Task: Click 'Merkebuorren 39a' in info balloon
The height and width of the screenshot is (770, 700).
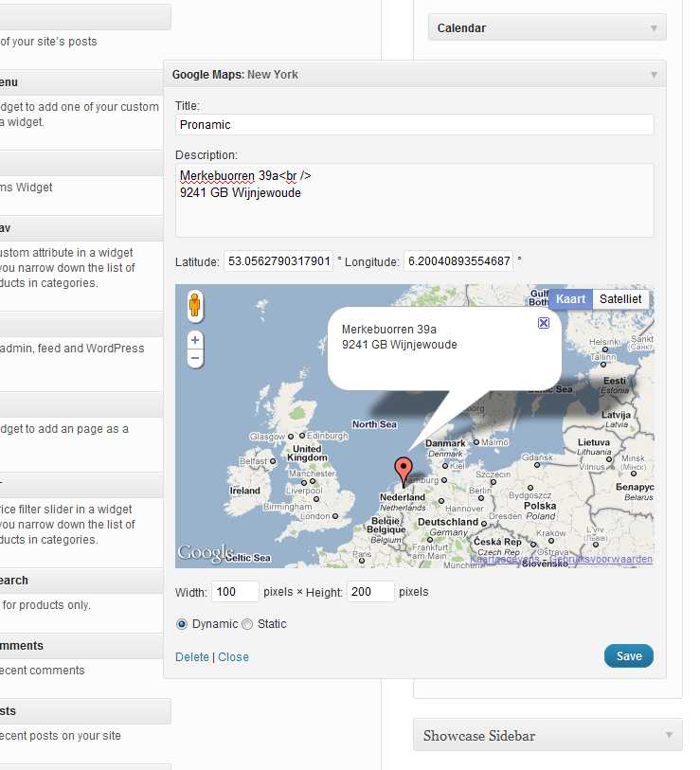Action: (x=389, y=330)
